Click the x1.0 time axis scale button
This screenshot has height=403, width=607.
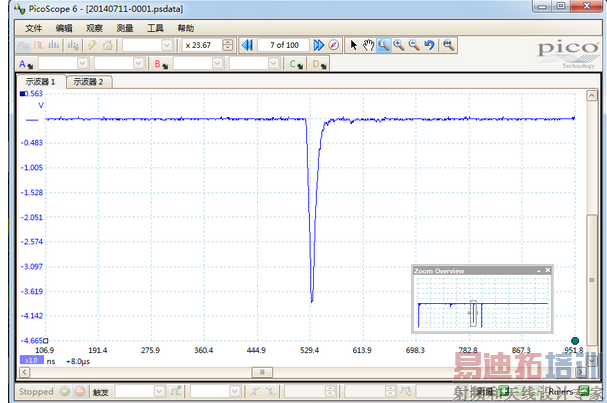(31, 360)
